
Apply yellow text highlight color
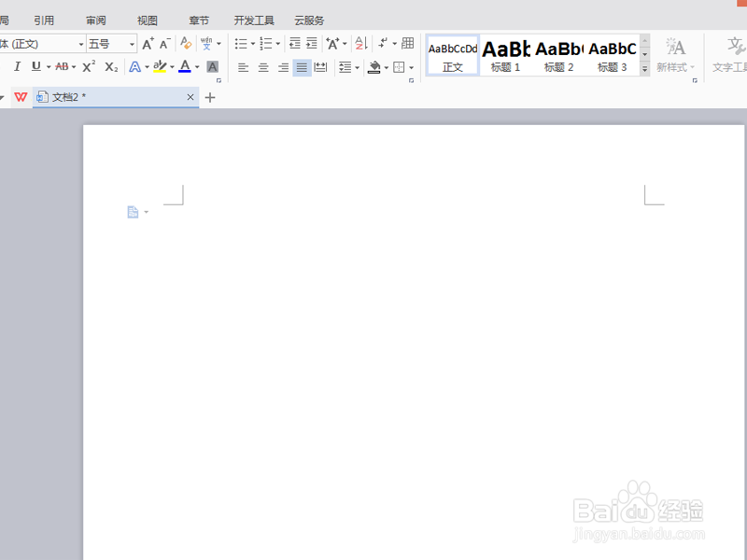(160, 66)
